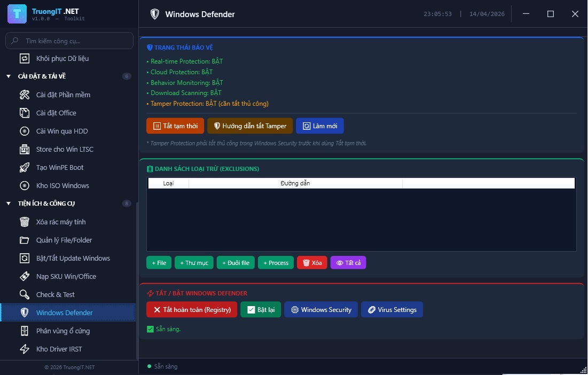588x375 pixels.
Task: Click the Đường dẫn column header
Action: (295, 183)
